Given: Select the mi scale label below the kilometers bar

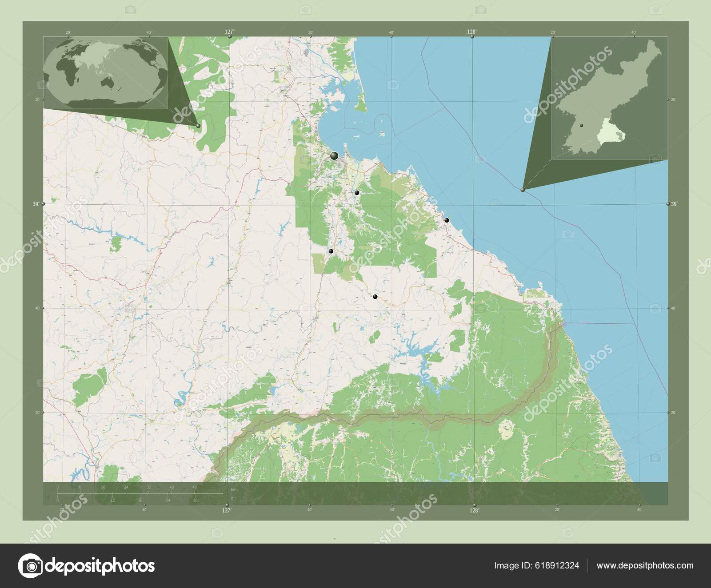Looking at the screenshot, I should click(x=233, y=499).
